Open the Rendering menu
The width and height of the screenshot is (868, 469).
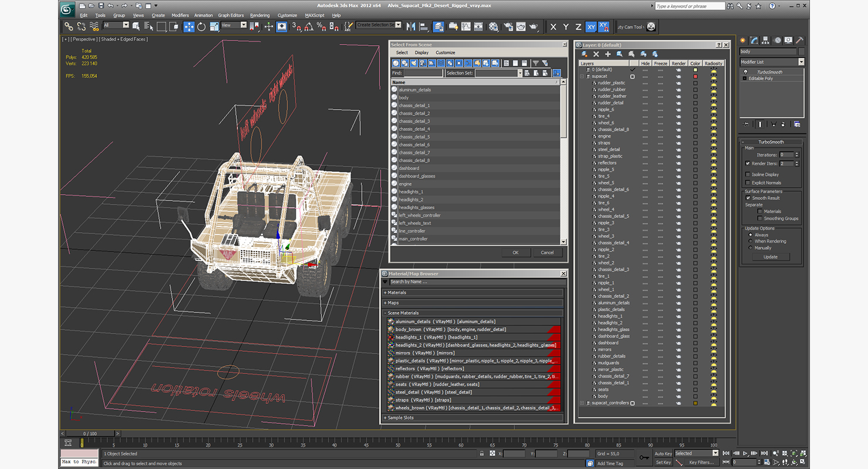tap(260, 15)
